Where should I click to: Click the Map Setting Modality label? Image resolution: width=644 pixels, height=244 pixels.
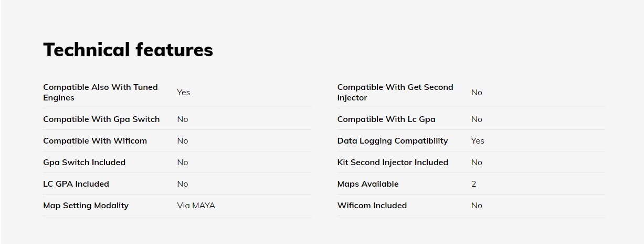tap(86, 206)
